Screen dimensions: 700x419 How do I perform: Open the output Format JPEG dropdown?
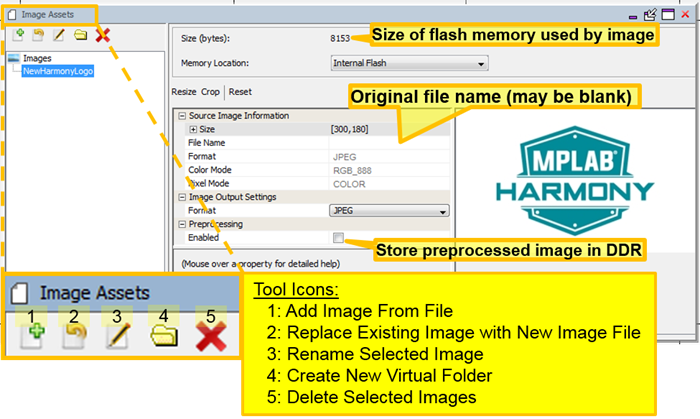tap(389, 211)
